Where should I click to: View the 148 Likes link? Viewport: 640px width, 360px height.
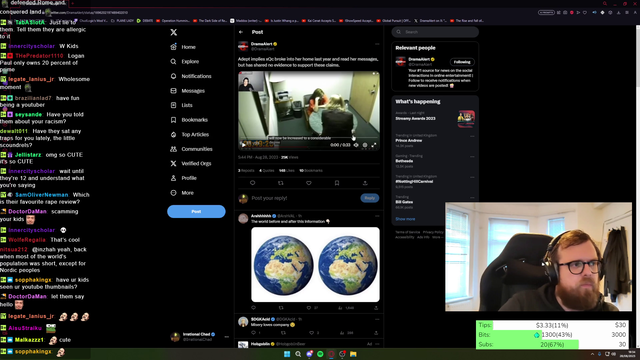click(287, 171)
